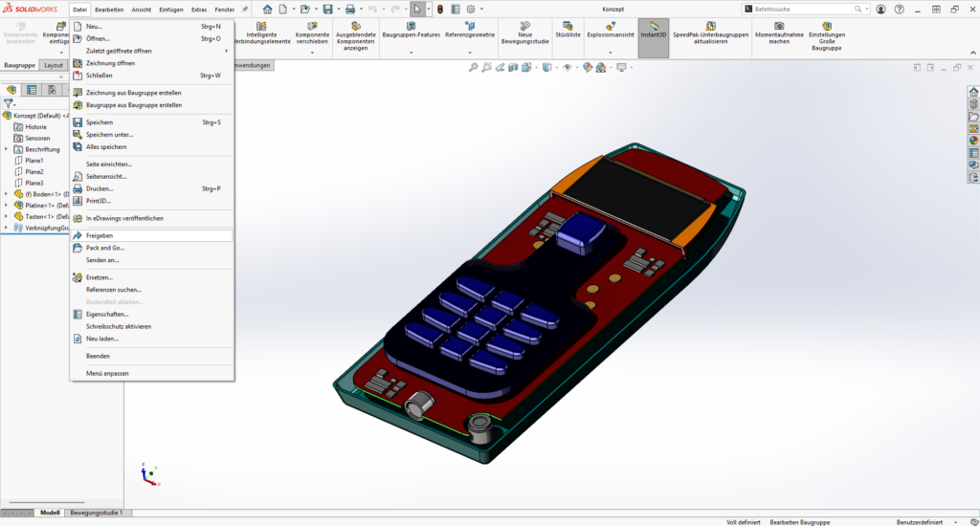Click the save disk icon in top toolbar

coord(327,9)
